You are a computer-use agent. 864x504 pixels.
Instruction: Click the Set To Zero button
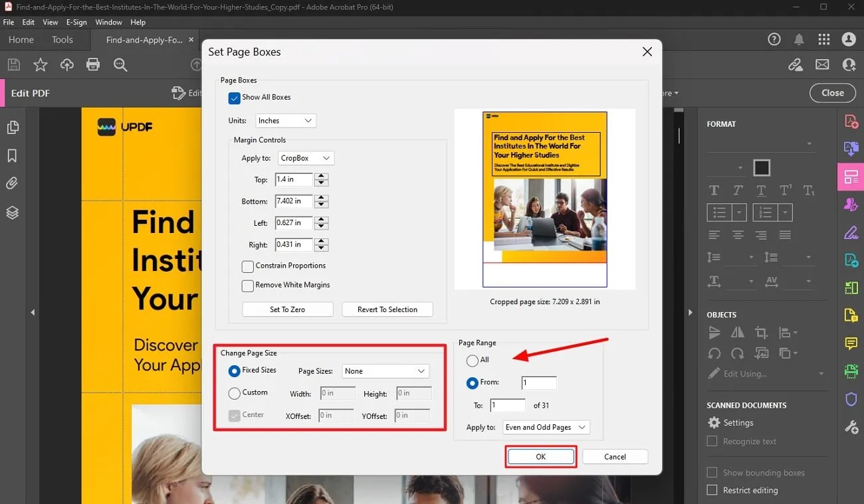[287, 309]
